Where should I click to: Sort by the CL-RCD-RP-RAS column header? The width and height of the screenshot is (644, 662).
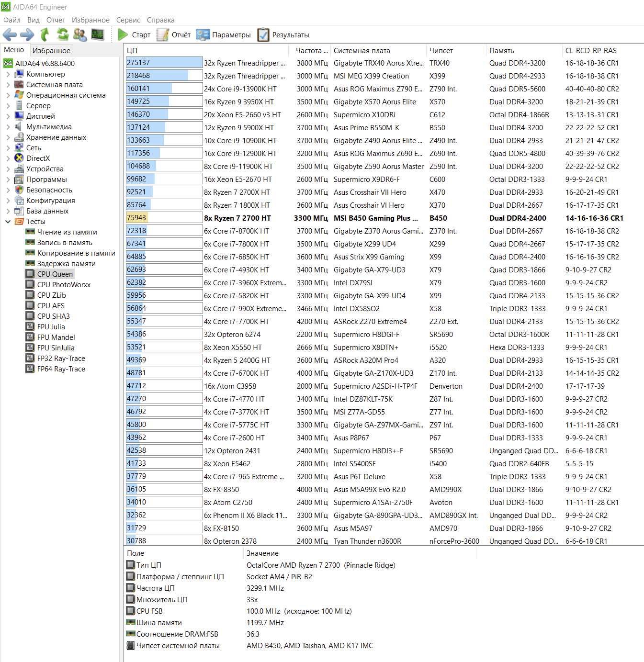[x=602, y=50]
